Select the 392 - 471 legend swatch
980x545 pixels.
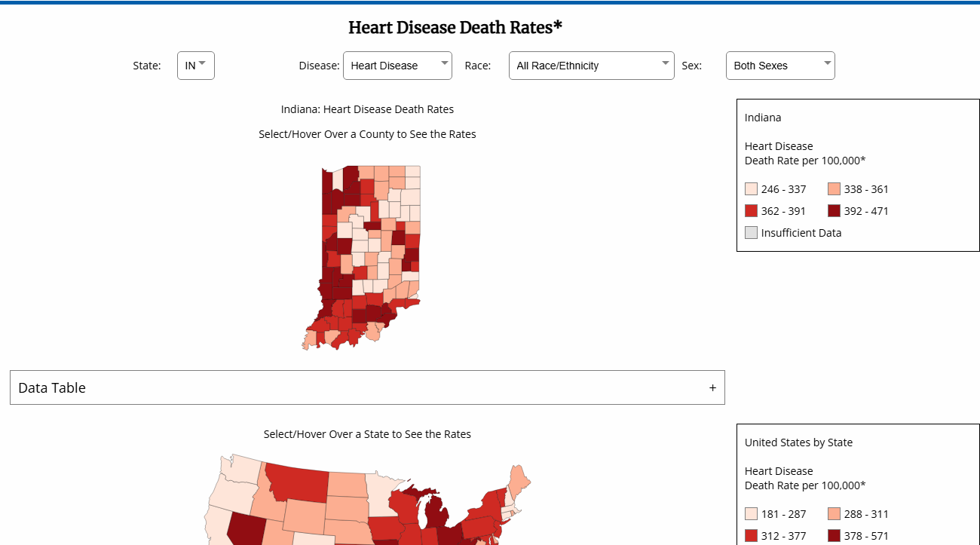pyautogui.click(x=832, y=210)
